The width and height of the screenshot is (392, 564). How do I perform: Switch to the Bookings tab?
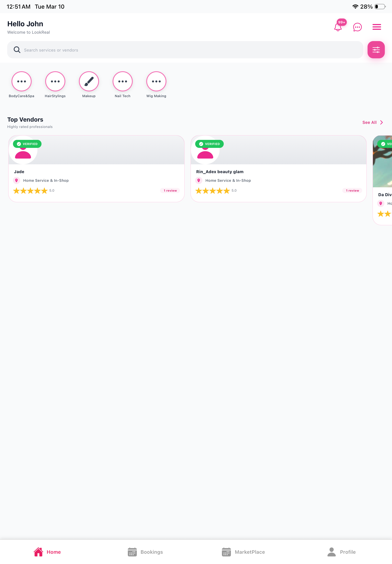point(145,552)
